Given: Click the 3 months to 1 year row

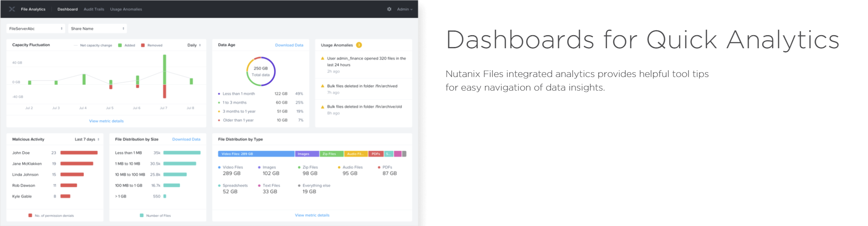Looking at the screenshot, I should click(x=260, y=111).
